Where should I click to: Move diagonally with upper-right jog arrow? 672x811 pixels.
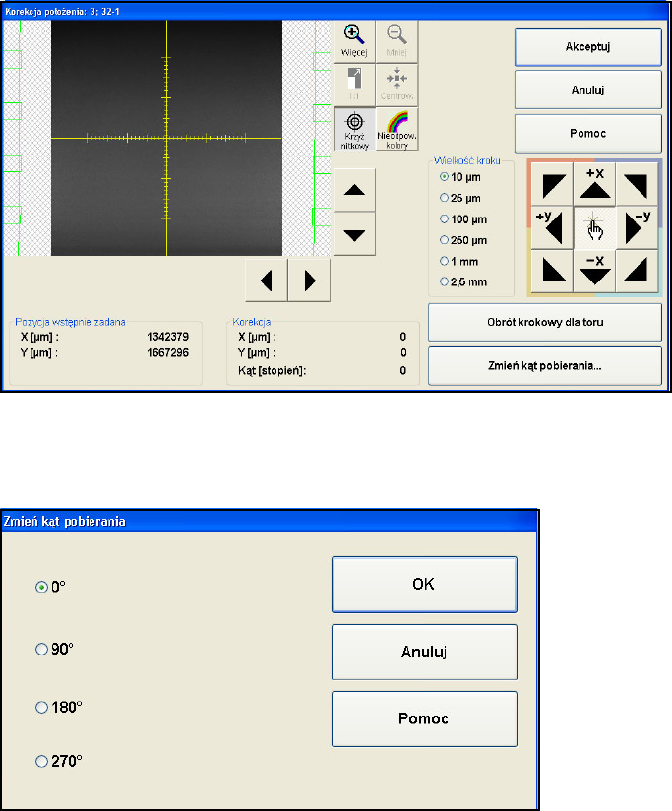pos(637,185)
